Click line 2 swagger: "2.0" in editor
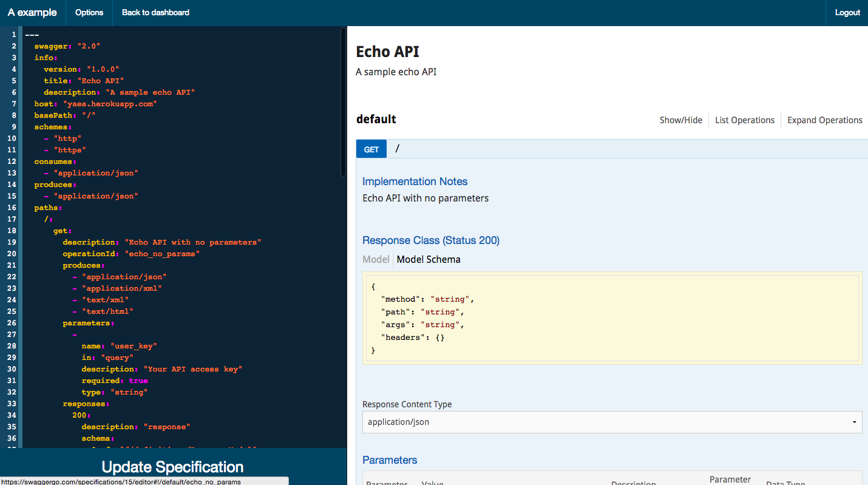This screenshot has width=868, height=485. pos(67,46)
